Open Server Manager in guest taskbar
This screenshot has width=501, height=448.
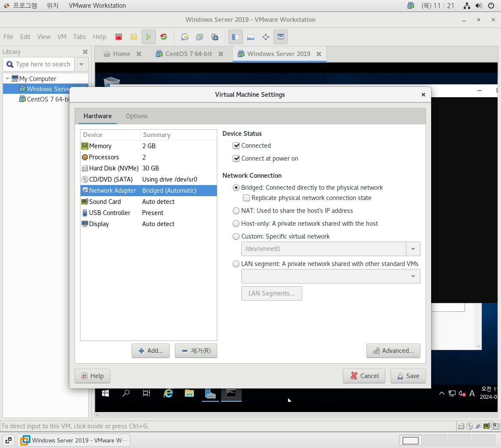coord(210,394)
